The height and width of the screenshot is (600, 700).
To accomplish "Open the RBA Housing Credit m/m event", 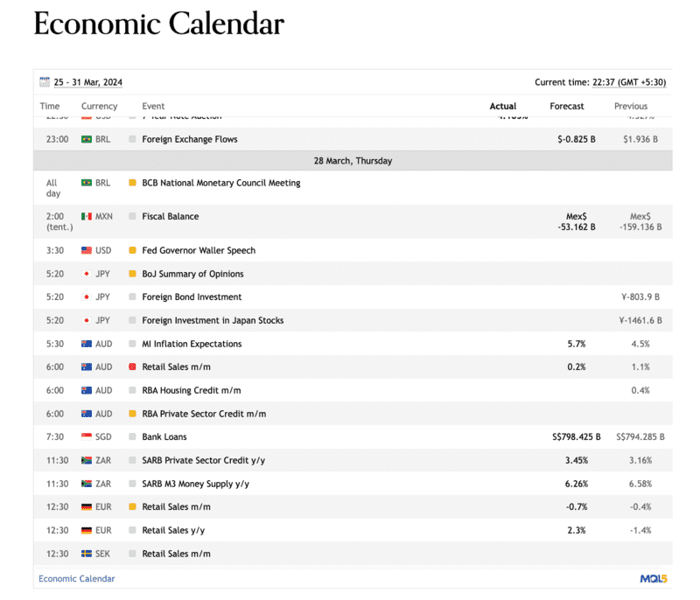I will click(x=191, y=390).
